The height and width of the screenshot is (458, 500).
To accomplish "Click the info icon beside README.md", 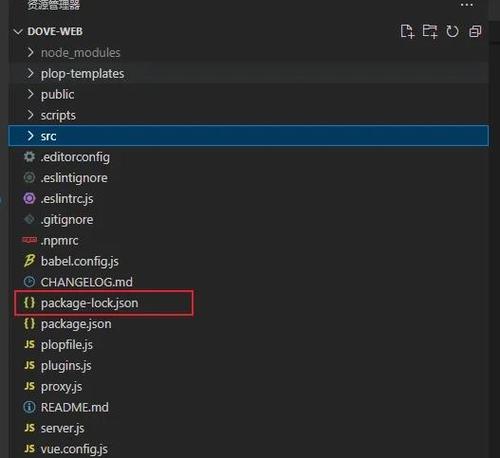I will click(29, 407).
